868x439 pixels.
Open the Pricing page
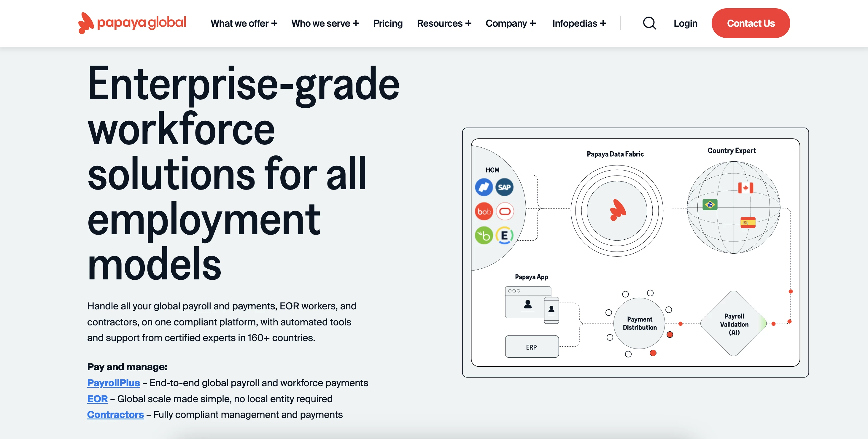pyautogui.click(x=388, y=23)
